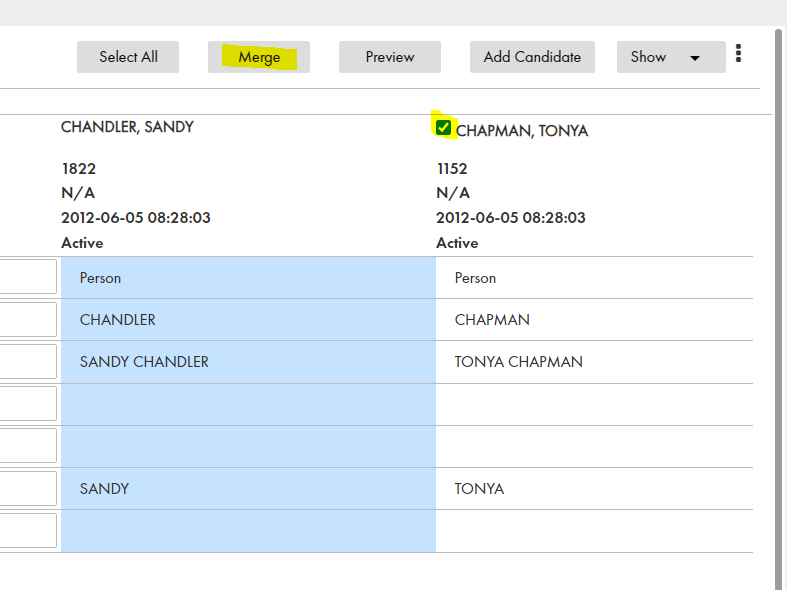Expand the Show dropdown arrow
Viewport: 787px width, 590px height.
695,58
